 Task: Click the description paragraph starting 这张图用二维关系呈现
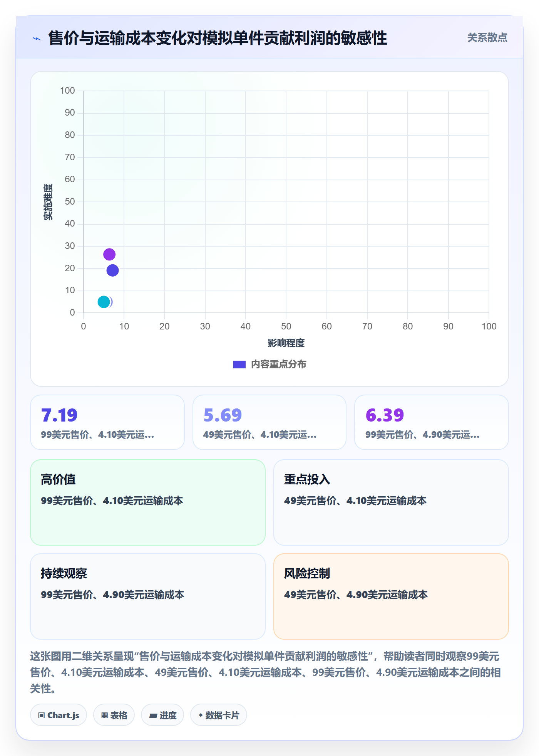coord(266,672)
